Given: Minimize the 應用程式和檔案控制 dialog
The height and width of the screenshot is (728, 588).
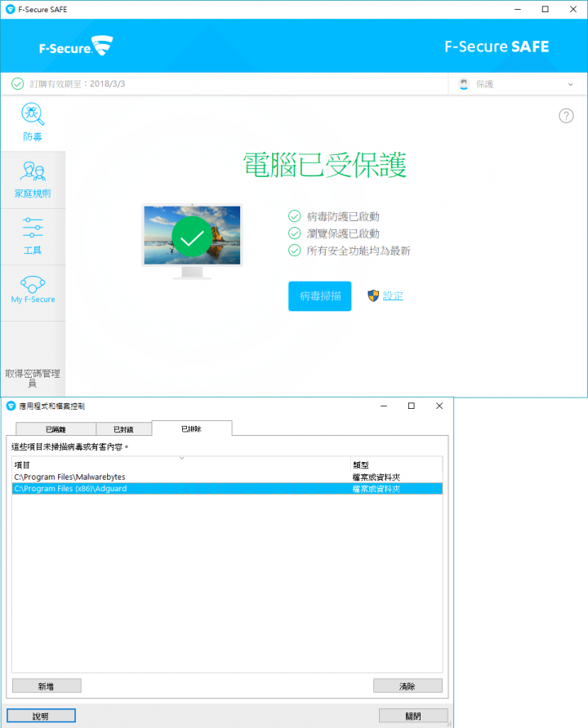Looking at the screenshot, I should pos(384,406).
